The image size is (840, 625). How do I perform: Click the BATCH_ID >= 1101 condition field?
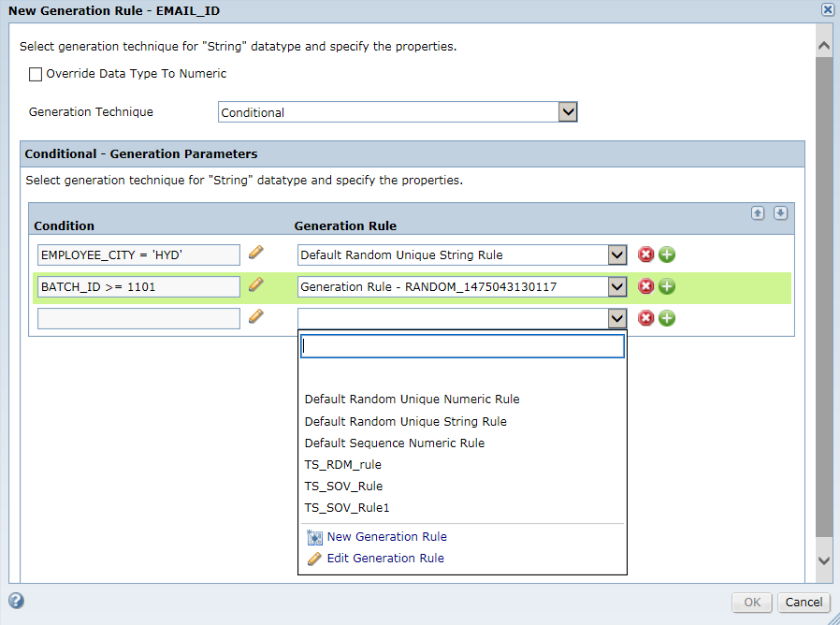pos(138,287)
